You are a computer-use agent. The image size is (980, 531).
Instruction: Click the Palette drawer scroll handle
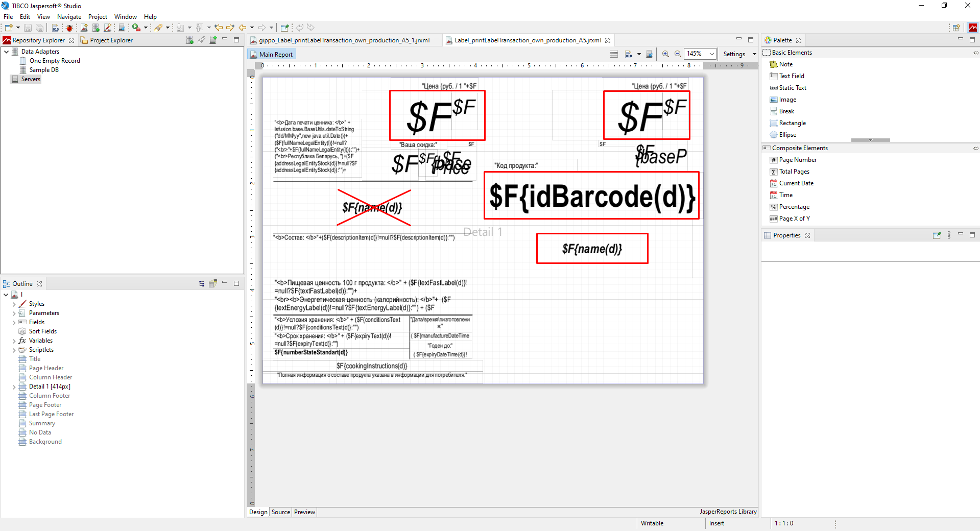pos(870,140)
